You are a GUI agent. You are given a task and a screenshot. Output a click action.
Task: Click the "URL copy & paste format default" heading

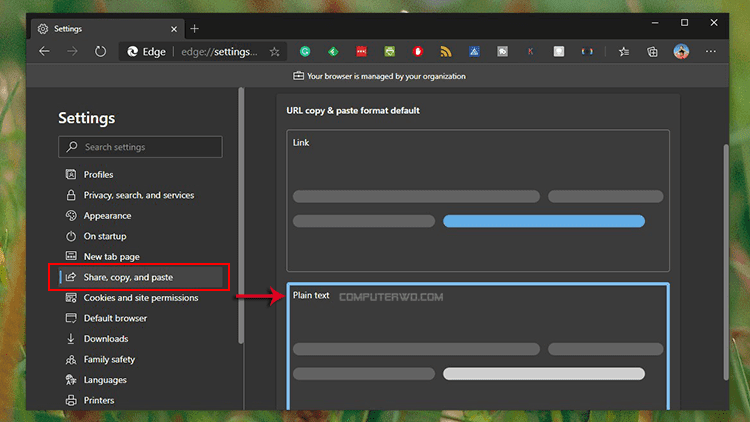click(x=353, y=111)
